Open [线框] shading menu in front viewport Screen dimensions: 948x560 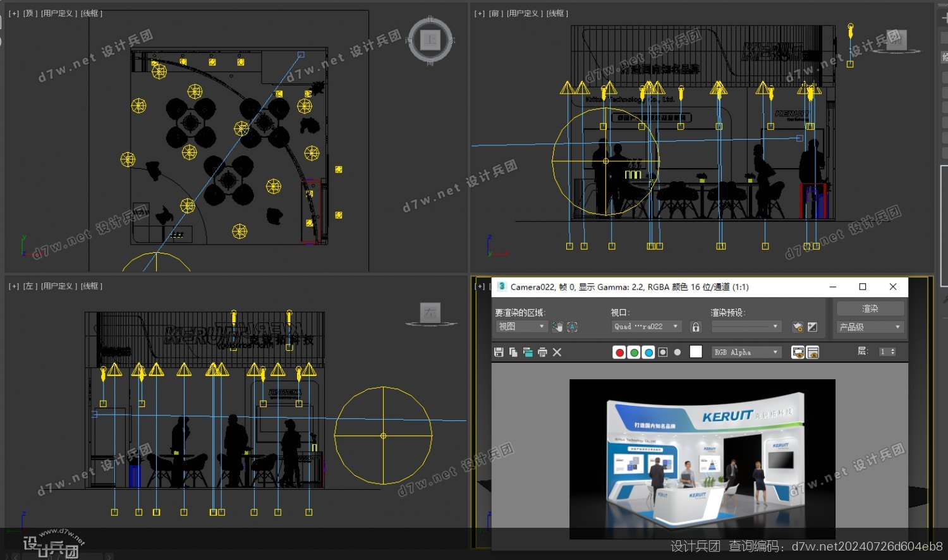(557, 13)
